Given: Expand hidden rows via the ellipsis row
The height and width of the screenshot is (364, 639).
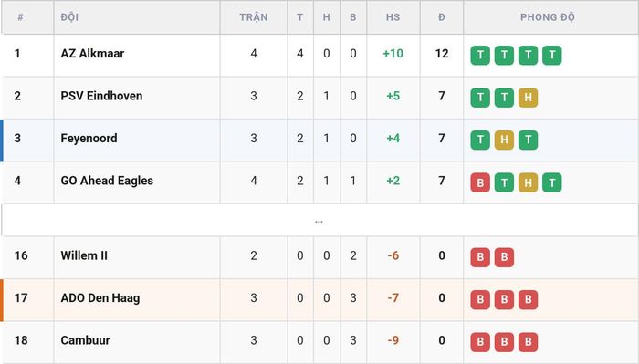Looking at the screenshot, I should pyautogui.click(x=319, y=220).
